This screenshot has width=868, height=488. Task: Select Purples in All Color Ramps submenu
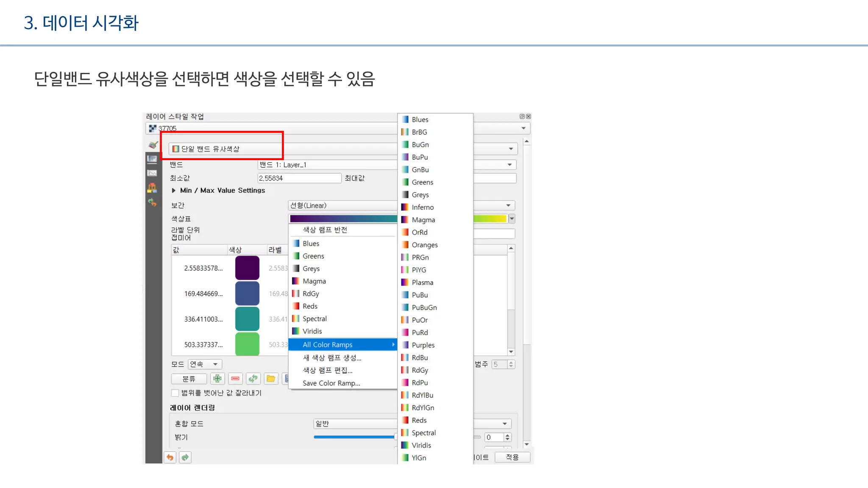435,345
